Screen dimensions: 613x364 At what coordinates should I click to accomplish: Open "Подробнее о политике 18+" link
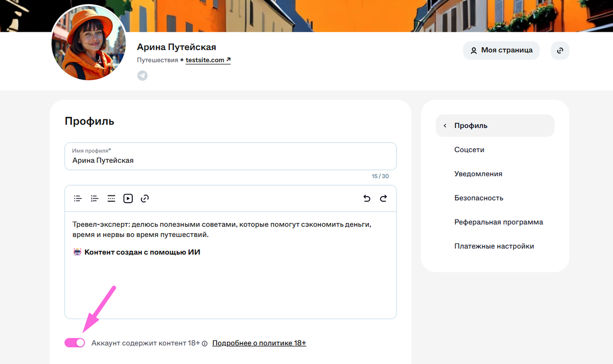coord(259,343)
